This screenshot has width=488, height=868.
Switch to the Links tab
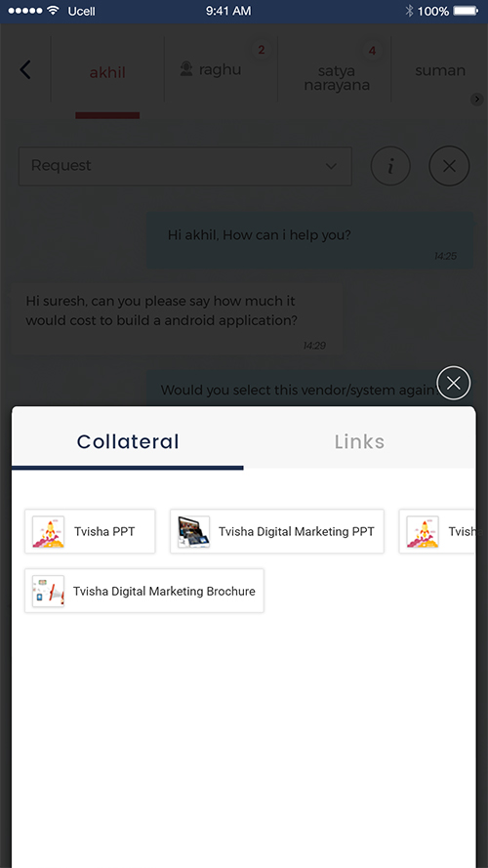coord(359,441)
